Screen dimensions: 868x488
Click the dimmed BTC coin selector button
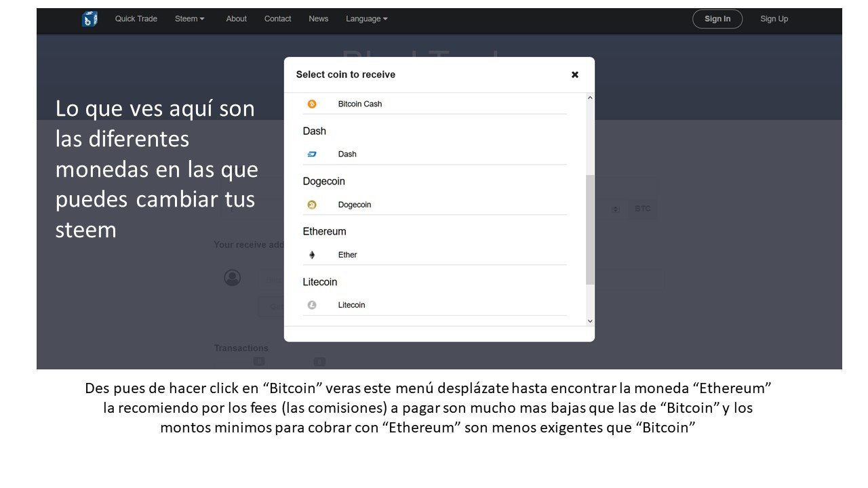pyautogui.click(x=642, y=209)
